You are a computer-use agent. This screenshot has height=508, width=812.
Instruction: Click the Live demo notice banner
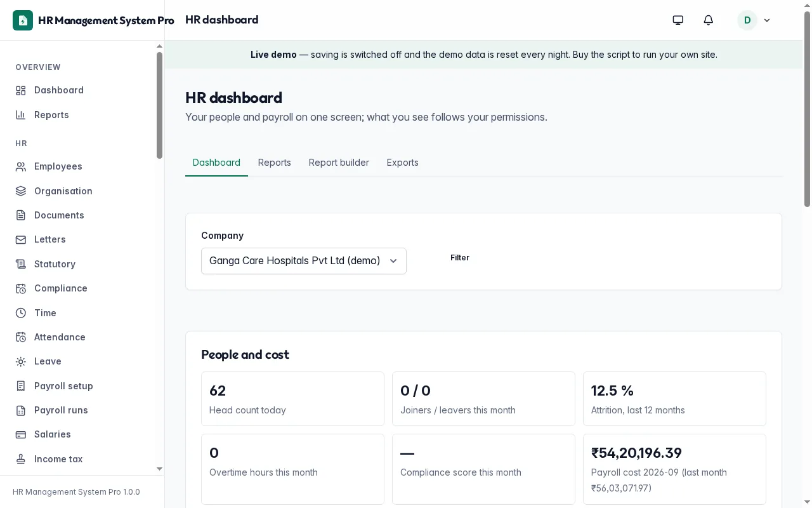click(484, 55)
